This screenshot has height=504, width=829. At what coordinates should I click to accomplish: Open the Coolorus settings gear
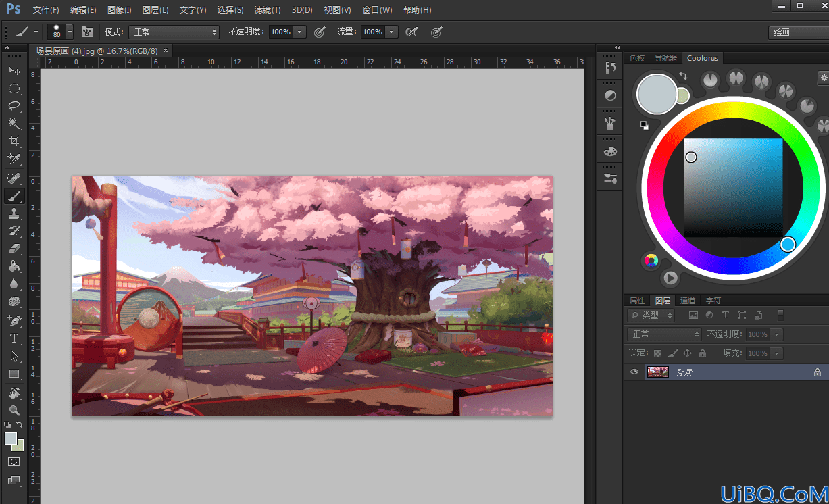coord(824,77)
